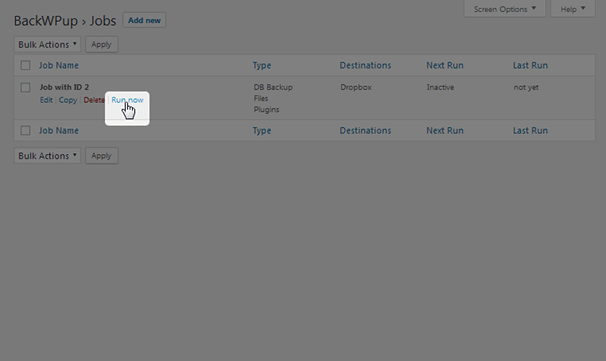Copy the job named Job with ID 2
Viewport: 606px width, 361px height.
click(x=68, y=100)
